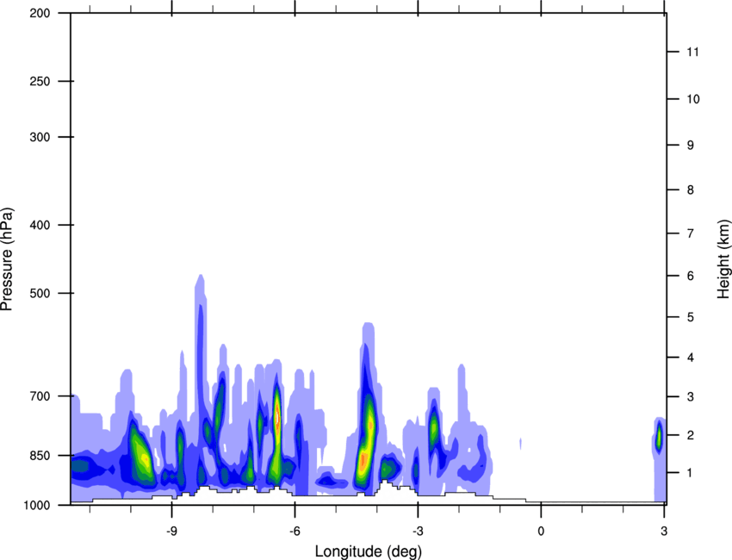Click the 5 km height label
This screenshot has height=560, width=732.
(691, 318)
